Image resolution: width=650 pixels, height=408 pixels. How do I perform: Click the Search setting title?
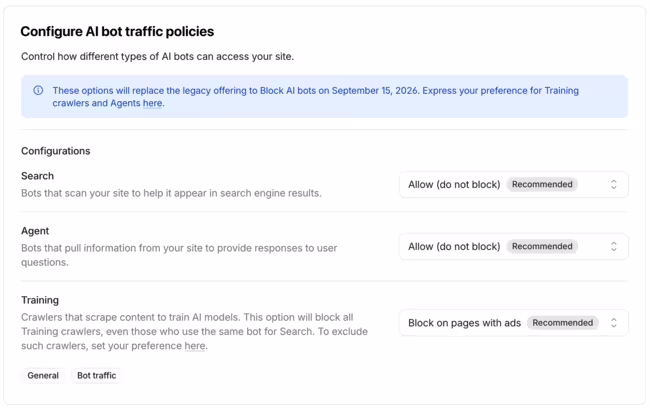(x=37, y=176)
